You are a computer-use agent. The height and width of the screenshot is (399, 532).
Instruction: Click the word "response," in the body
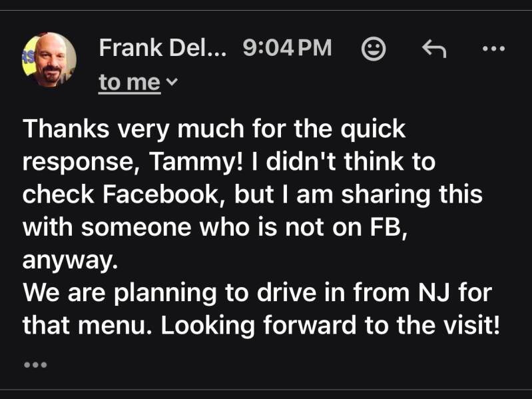tap(73, 161)
